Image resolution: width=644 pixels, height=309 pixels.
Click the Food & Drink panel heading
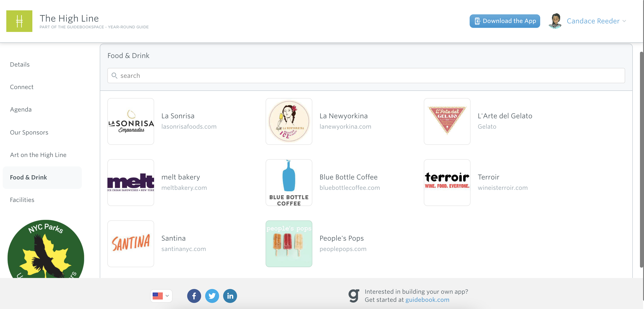[128, 56]
